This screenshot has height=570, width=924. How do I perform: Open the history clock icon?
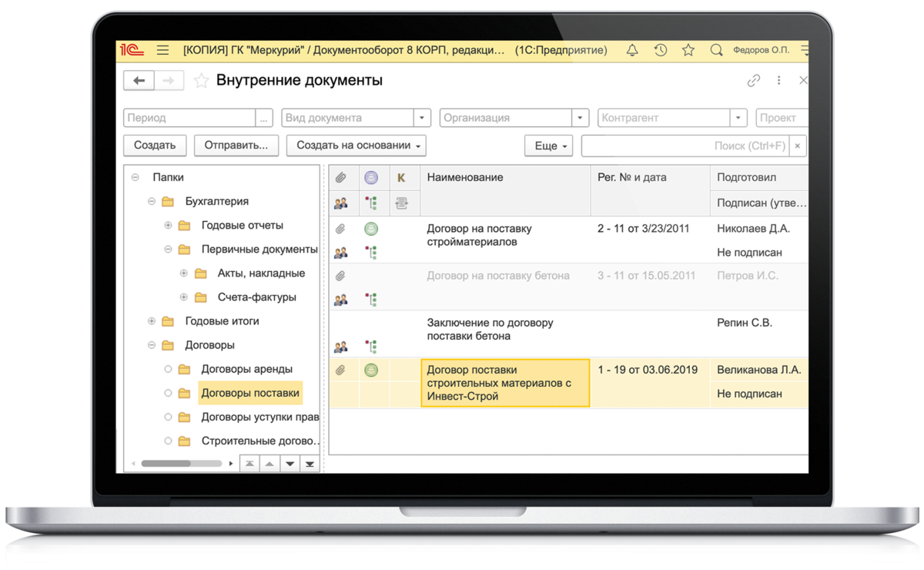660,50
